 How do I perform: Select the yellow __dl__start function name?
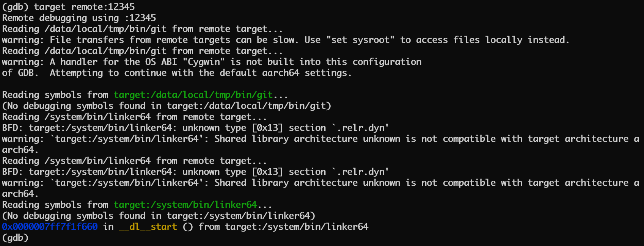pos(148,227)
